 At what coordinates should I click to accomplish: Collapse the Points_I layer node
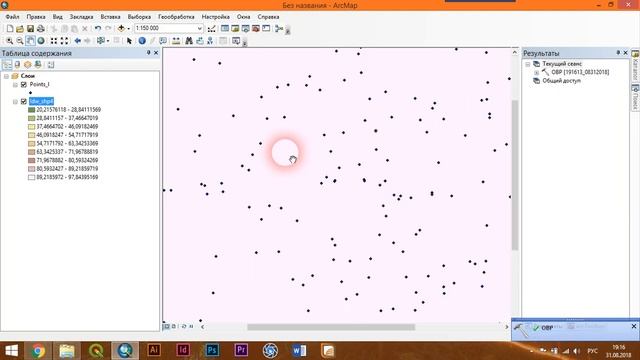(15, 84)
